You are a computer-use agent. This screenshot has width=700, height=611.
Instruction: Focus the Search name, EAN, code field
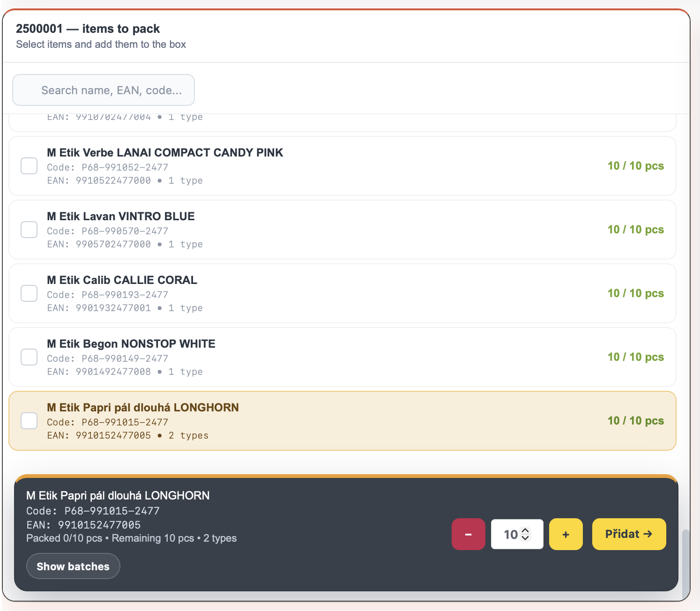(104, 90)
